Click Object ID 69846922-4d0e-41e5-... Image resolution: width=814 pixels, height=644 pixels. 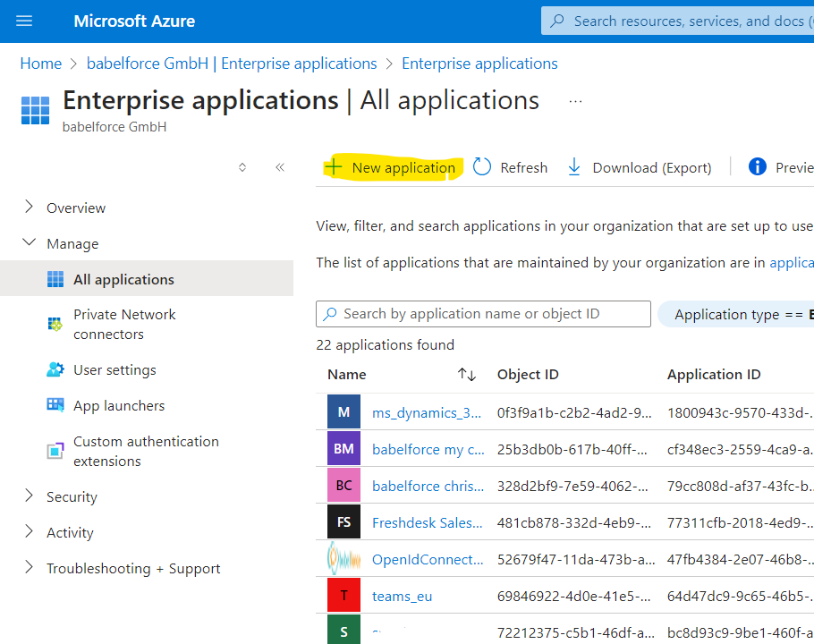pyautogui.click(x=574, y=597)
